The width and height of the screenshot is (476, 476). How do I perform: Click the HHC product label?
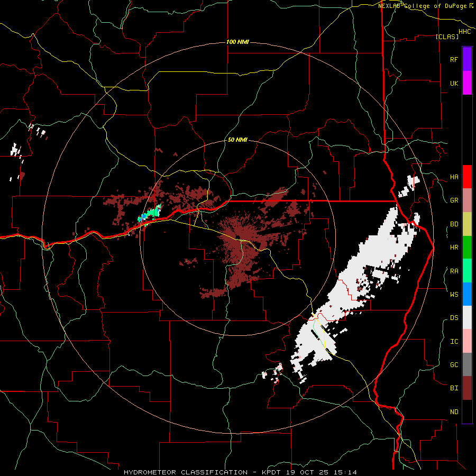coord(465,32)
